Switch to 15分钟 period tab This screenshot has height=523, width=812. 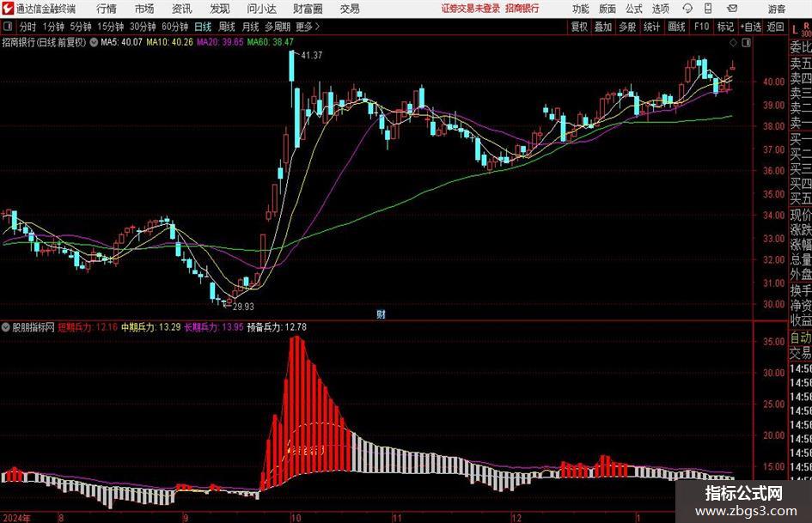tap(110, 27)
